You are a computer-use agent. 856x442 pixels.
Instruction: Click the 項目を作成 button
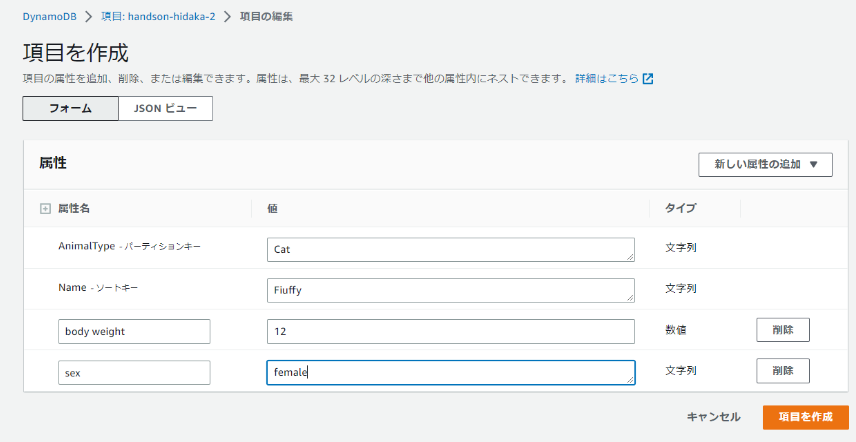tap(805, 417)
